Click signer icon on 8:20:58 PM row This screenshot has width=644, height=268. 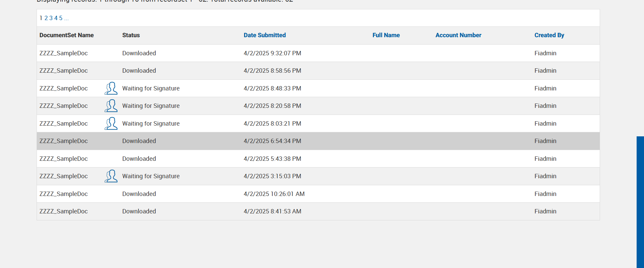[111, 106]
